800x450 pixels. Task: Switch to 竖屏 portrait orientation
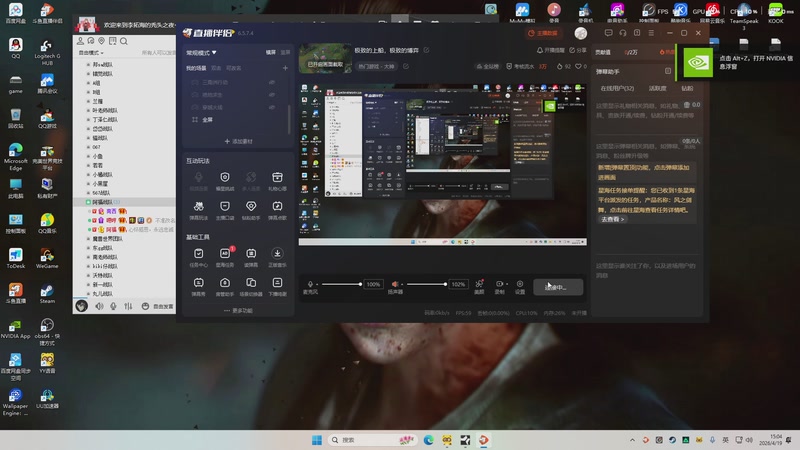[285, 52]
